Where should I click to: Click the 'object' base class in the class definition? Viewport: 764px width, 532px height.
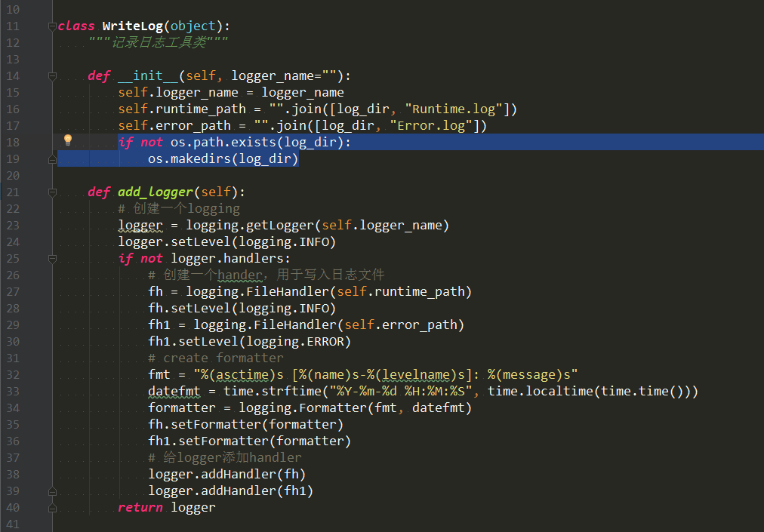[x=193, y=26]
